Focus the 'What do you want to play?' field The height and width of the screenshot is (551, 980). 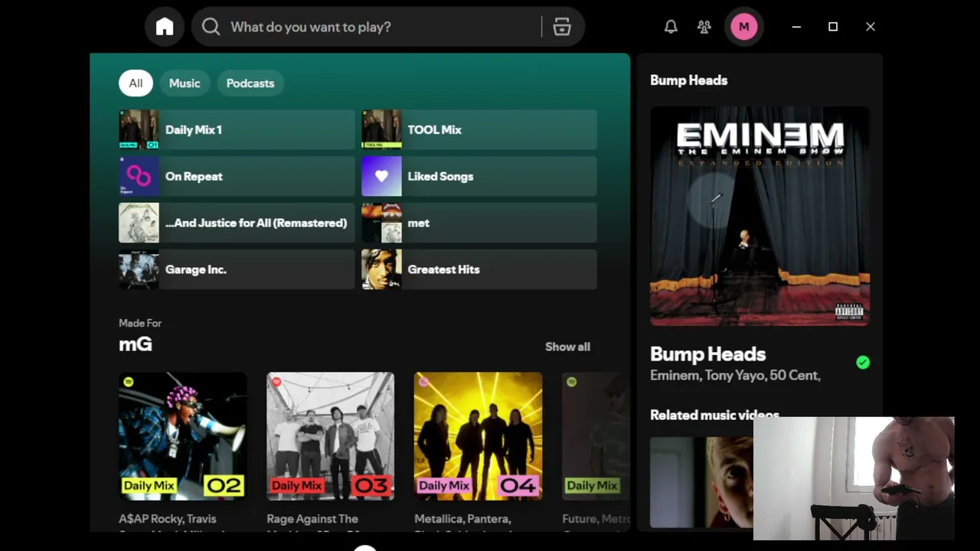click(x=388, y=27)
